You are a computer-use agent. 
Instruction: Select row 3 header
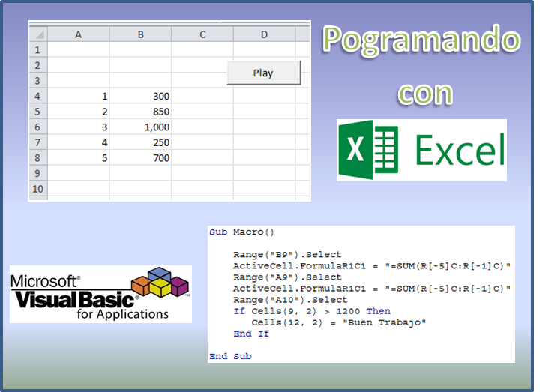pyautogui.click(x=38, y=80)
